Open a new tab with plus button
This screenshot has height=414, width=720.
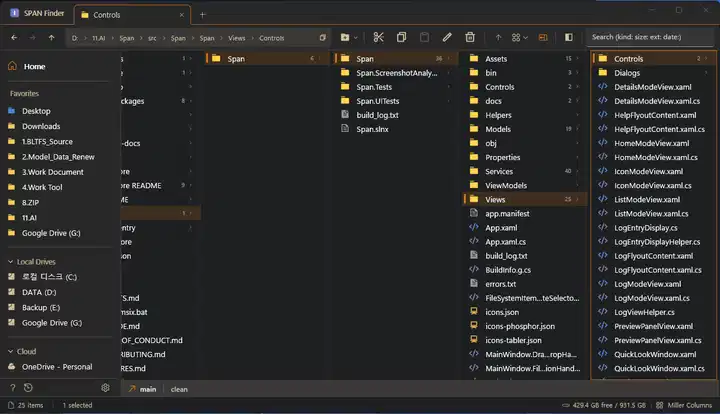pos(203,15)
